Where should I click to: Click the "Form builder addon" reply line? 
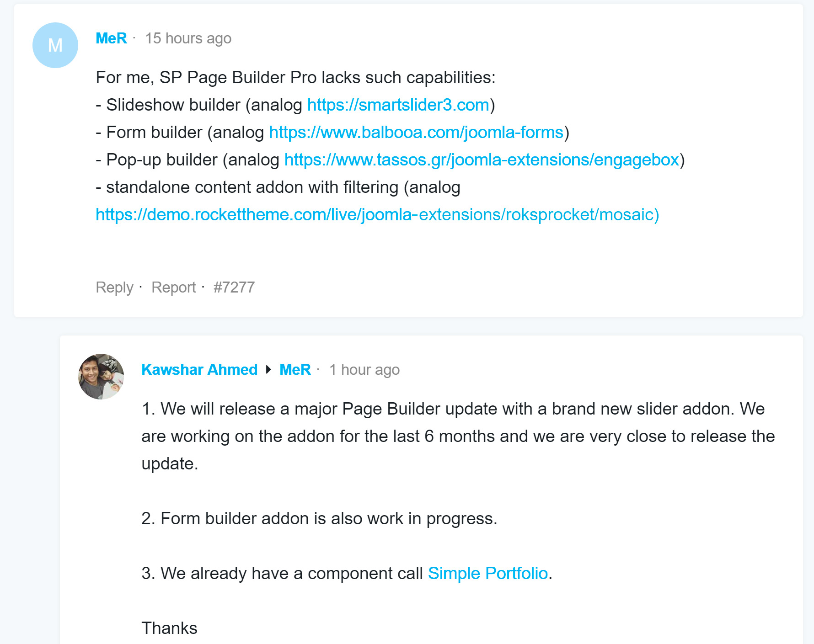coord(319,518)
